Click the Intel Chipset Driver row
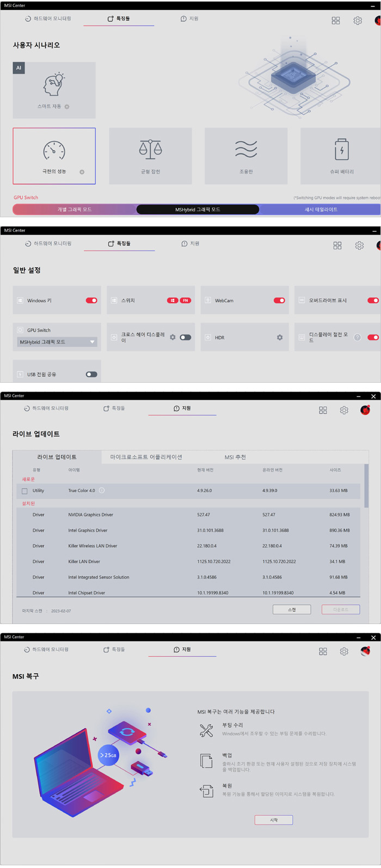The image size is (381, 868). 188,592
